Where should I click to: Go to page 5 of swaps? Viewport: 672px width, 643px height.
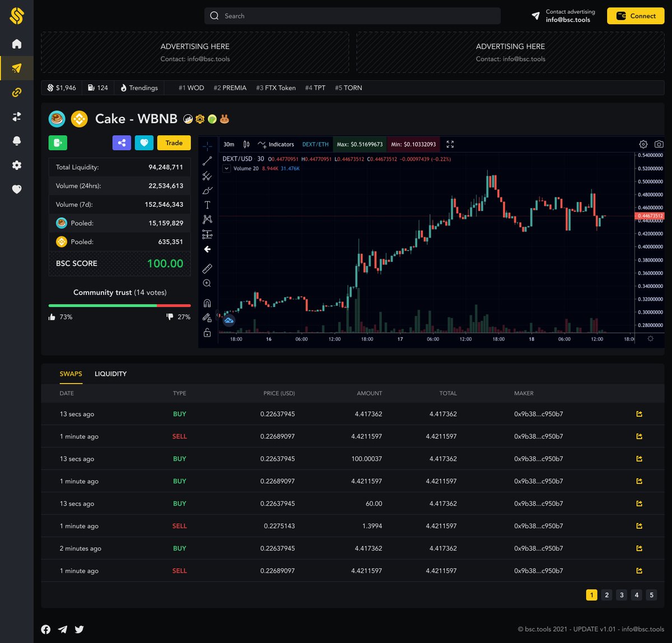pyautogui.click(x=651, y=595)
